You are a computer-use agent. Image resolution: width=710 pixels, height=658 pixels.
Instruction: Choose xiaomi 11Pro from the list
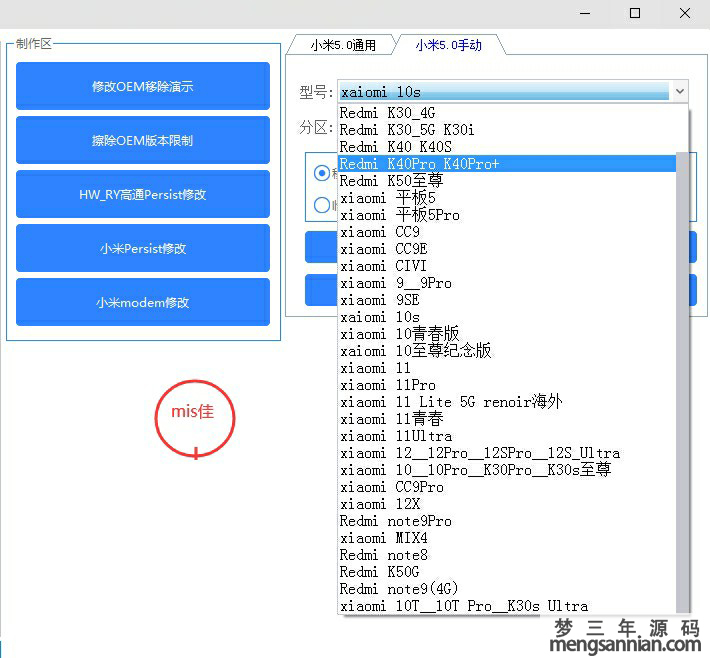point(507,385)
